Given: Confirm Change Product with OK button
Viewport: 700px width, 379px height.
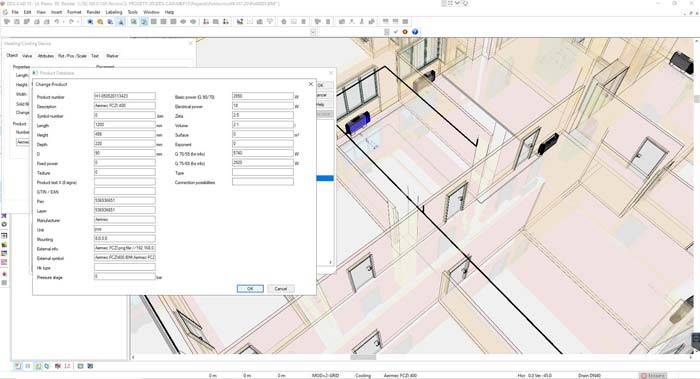Looking at the screenshot, I should tap(250, 288).
